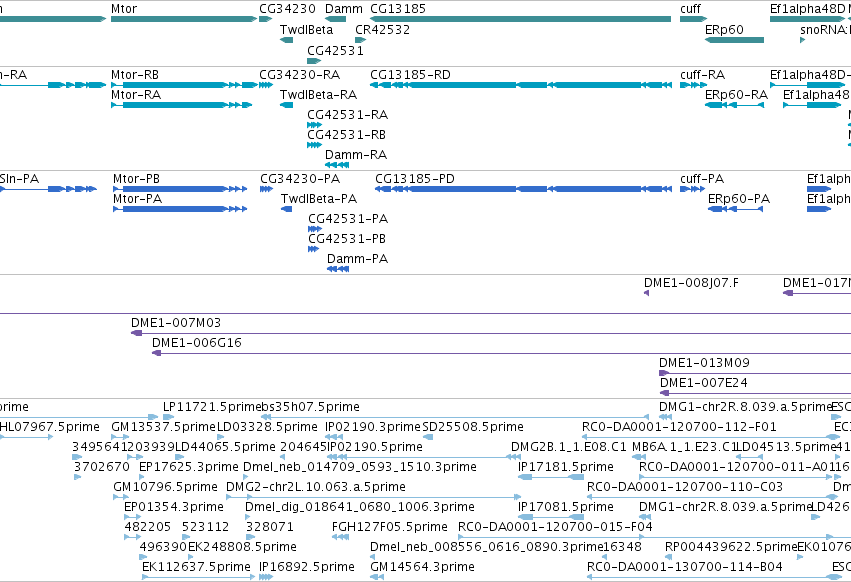This screenshot has height=582, width=851.
Task: Select the cuff-RA transcript label
Action: pos(702,74)
